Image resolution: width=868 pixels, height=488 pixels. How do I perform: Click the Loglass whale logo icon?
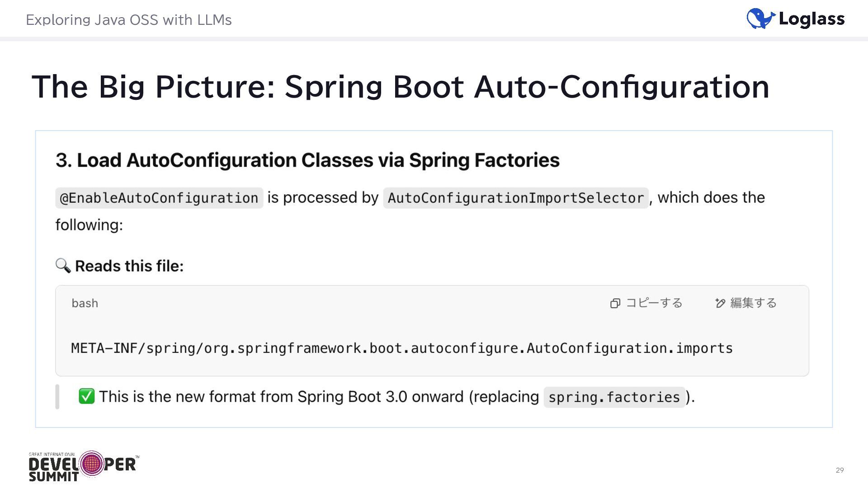[x=760, y=19]
